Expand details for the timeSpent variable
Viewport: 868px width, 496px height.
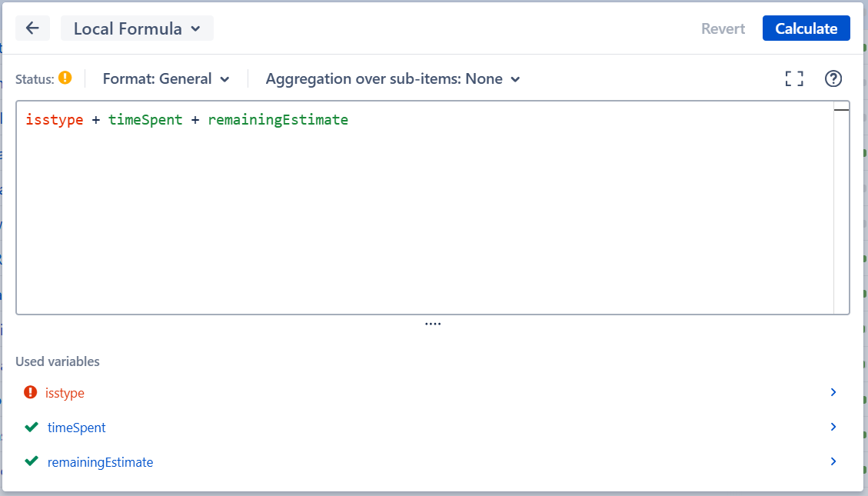[833, 427]
